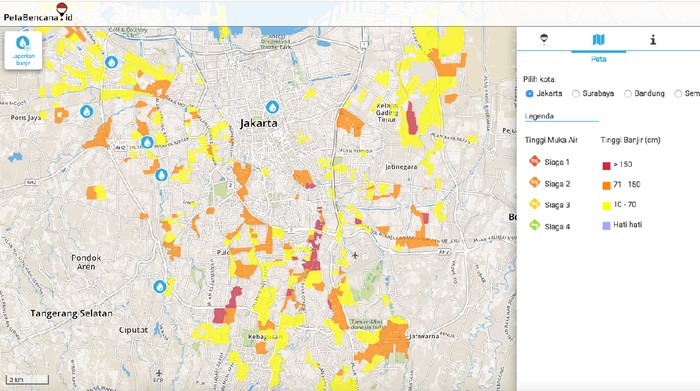700x391 pixels.
Task: Click the airport plane icon on map
Action: [x=355, y=256]
